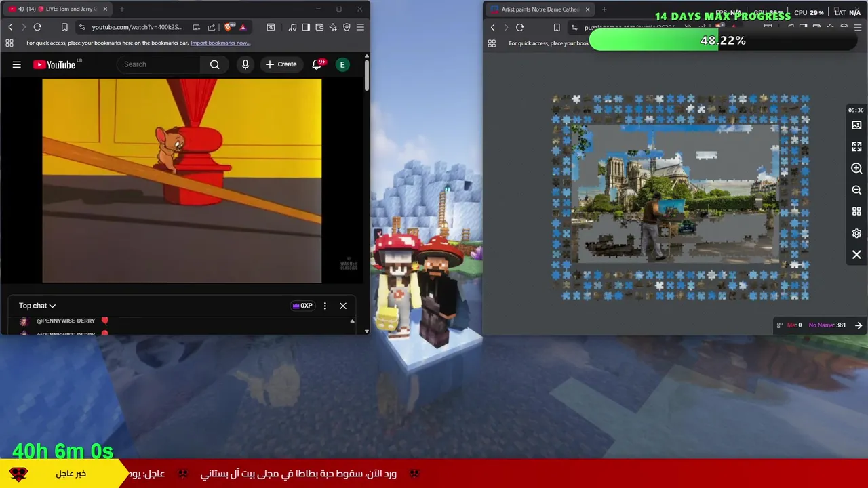The width and height of the screenshot is (868, 488).
Task: Share the YouTube page from address bar
Action: point(212,27)
